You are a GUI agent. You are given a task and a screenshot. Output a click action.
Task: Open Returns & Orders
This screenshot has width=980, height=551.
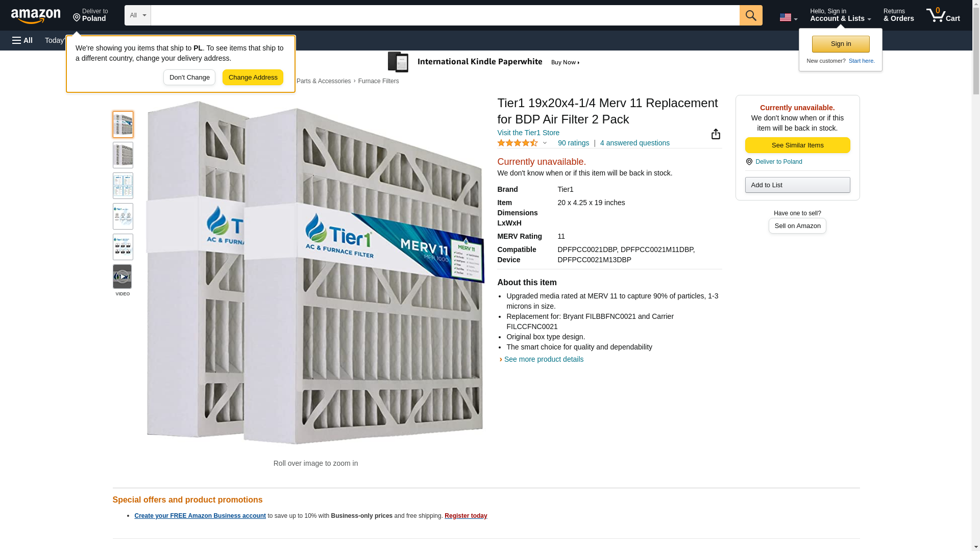(898, 15)
